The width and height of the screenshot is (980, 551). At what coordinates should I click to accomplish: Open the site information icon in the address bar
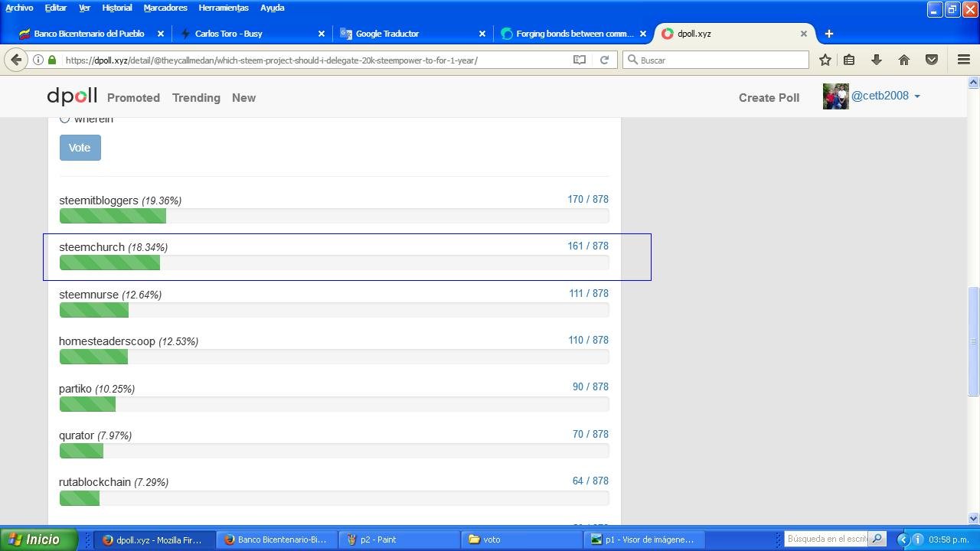coord(38,60)
